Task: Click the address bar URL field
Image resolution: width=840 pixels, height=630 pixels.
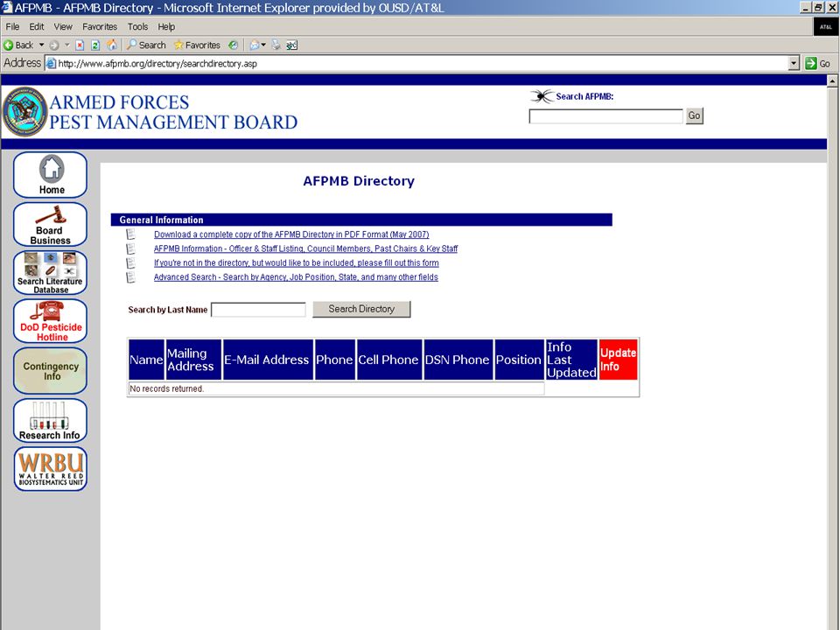Action: tap(418, 63)
